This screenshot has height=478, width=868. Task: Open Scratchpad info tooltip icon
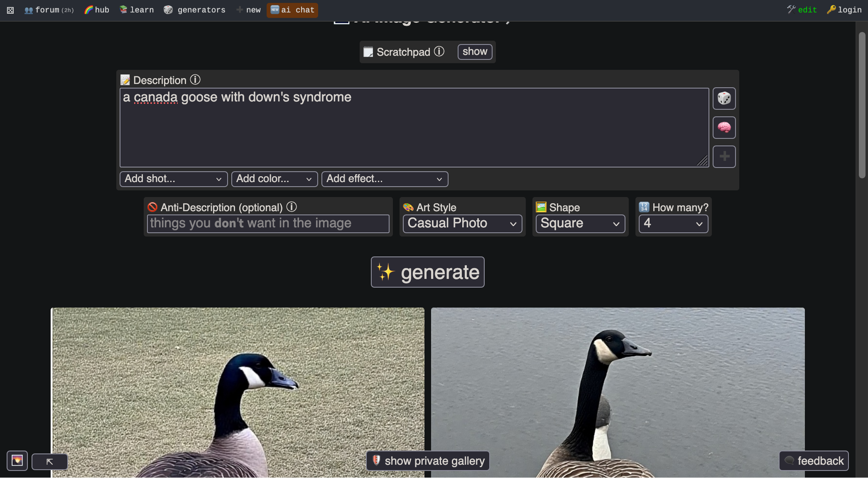tap(439, 52)
